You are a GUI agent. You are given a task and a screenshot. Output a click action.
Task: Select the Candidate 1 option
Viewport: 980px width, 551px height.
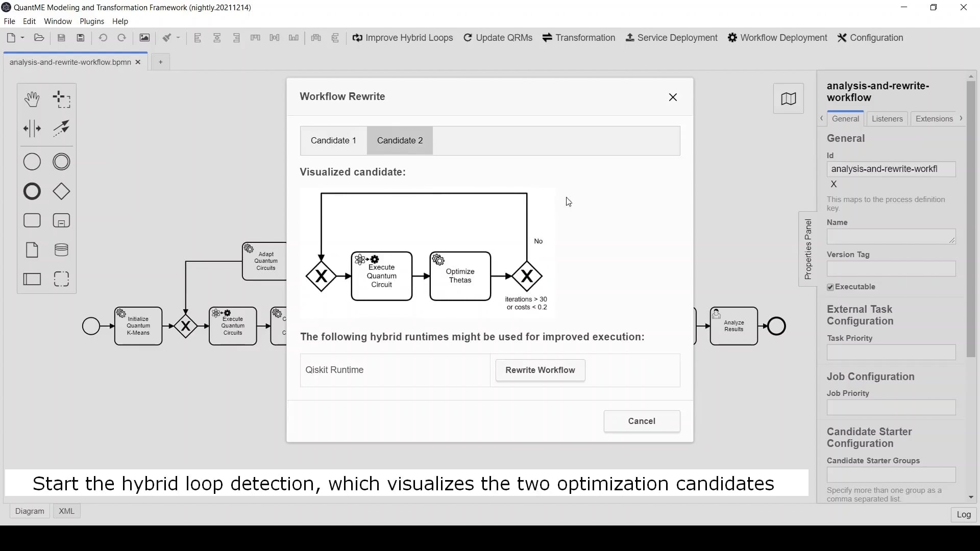pyautogui.click(x=333, y=140)
